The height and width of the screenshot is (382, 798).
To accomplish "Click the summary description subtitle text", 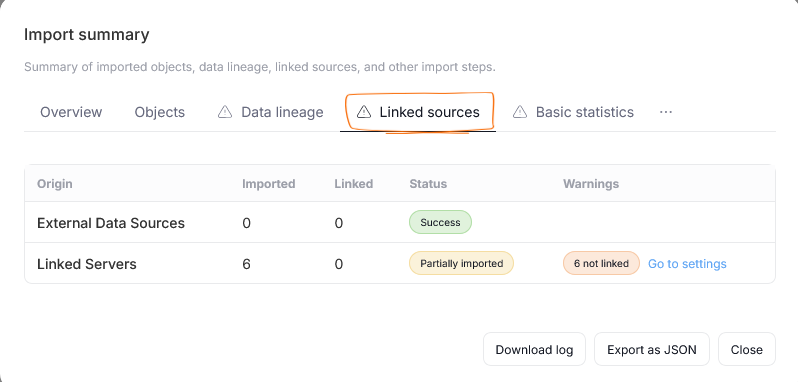I will pyautogui.click(x=260, y=67).
